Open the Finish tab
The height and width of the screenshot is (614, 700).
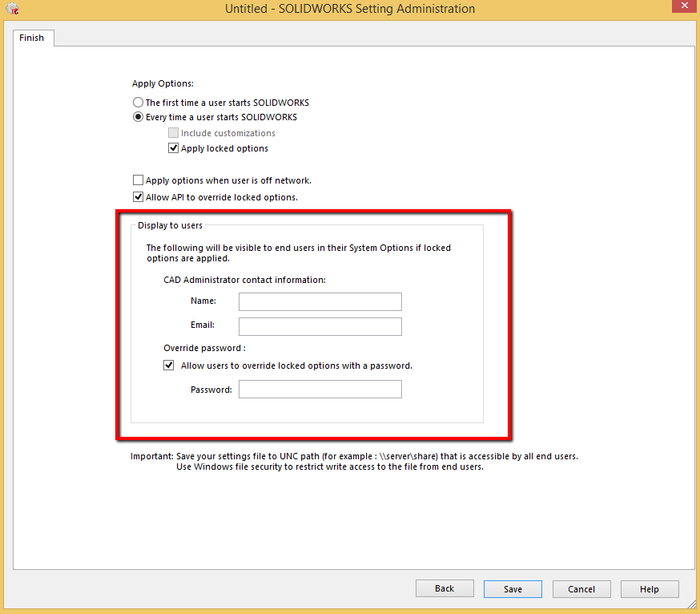coord(32,38)
